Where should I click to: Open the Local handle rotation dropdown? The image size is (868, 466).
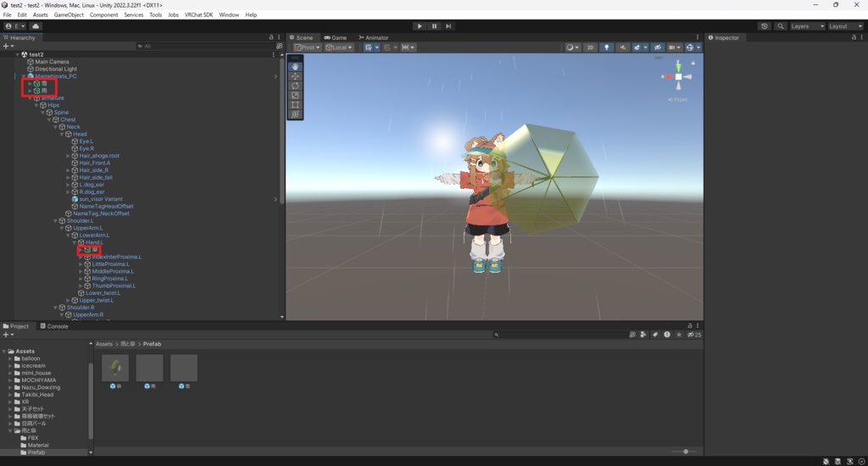pyautogui.click(x=338, y=47)
